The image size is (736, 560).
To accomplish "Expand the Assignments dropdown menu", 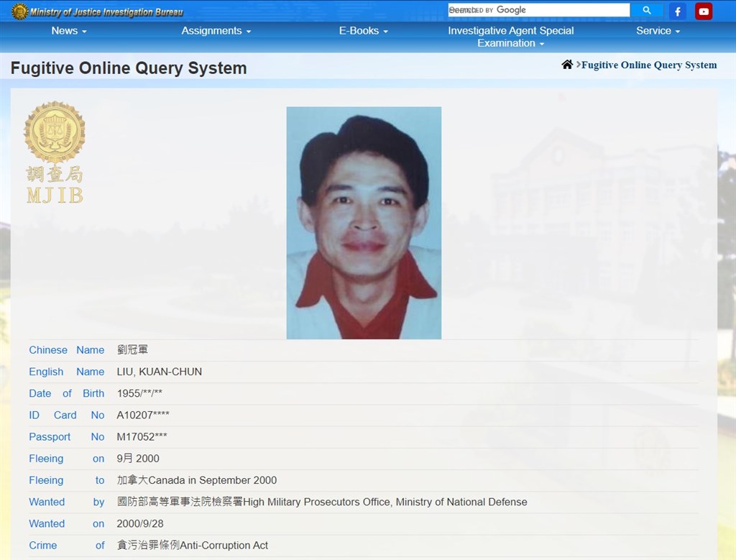I will click(216, 31).
